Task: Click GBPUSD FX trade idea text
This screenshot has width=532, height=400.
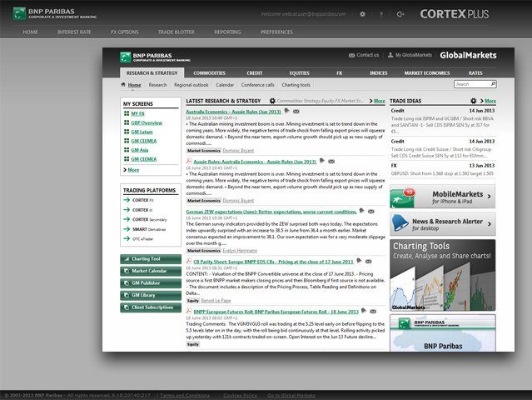Action: tap(442, 173)
